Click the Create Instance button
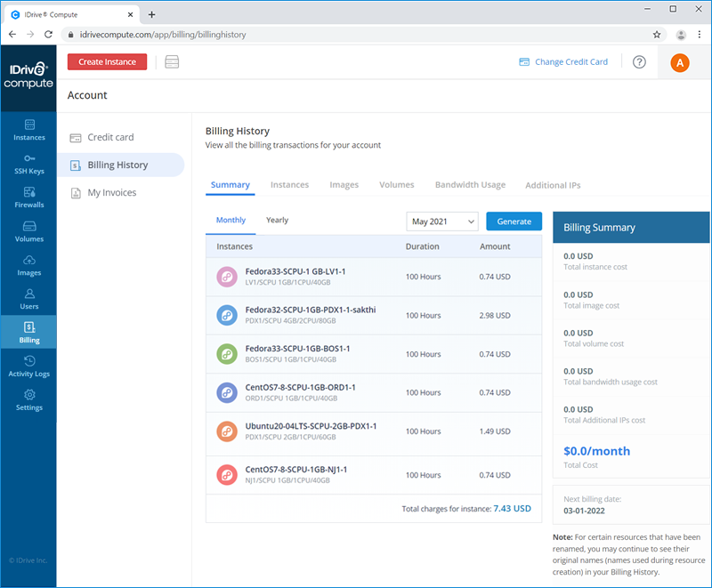712x588 pixels. (107, 61)
